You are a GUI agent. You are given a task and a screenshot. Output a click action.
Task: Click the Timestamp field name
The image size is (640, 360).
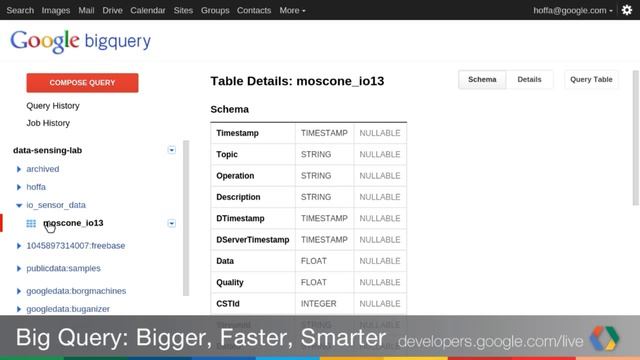[x=238, y=133]
